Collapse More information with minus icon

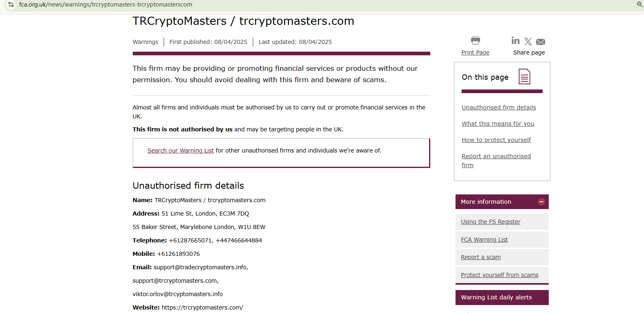[x=541, y=202]
